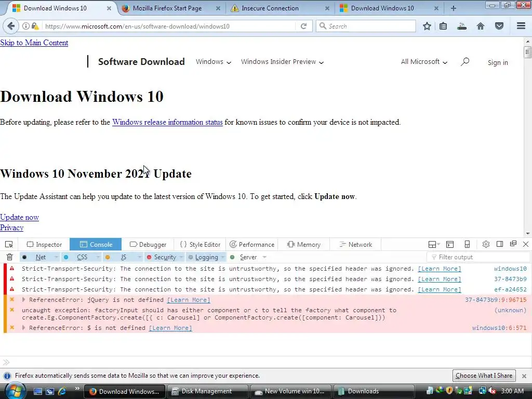The width and height of the screenshot is (532, 399).
Task: Show devtools in separate window
Action: [x=513, y=244]
